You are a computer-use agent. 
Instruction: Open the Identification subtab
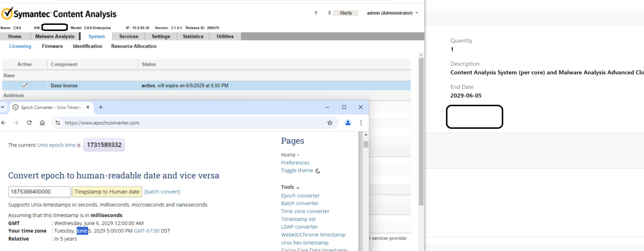[87, 46]
